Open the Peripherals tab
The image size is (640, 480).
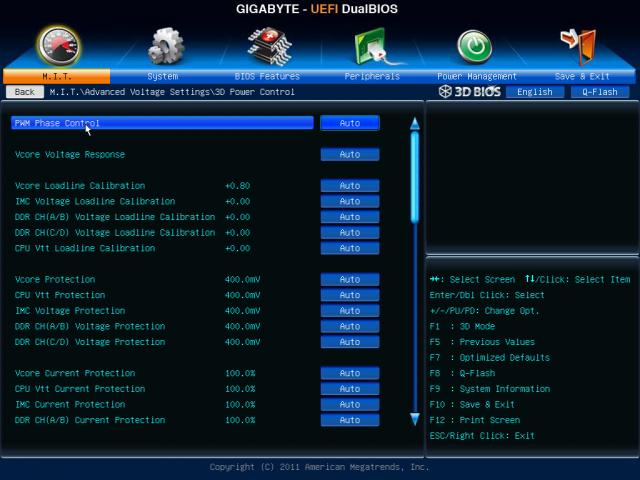pos(372,76)
